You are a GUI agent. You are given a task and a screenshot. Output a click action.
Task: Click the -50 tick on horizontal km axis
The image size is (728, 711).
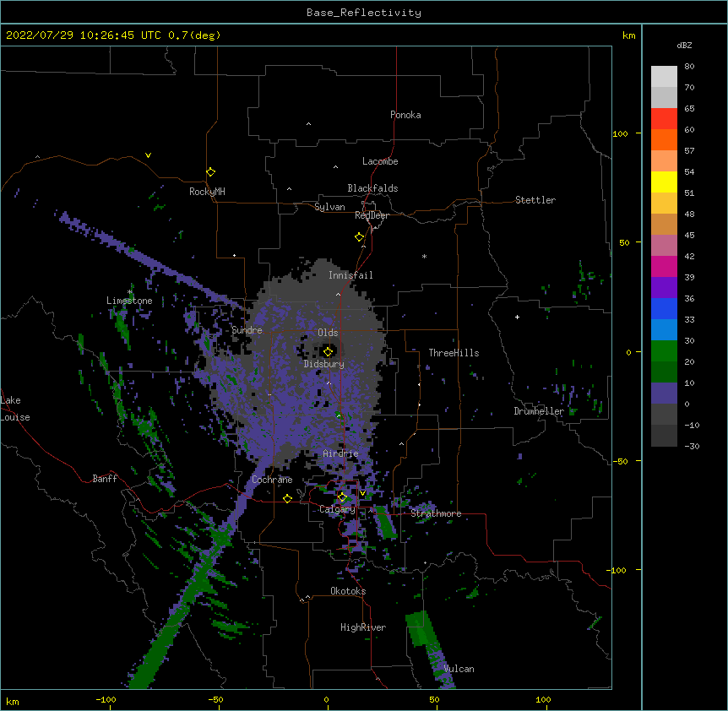[215, 699]
